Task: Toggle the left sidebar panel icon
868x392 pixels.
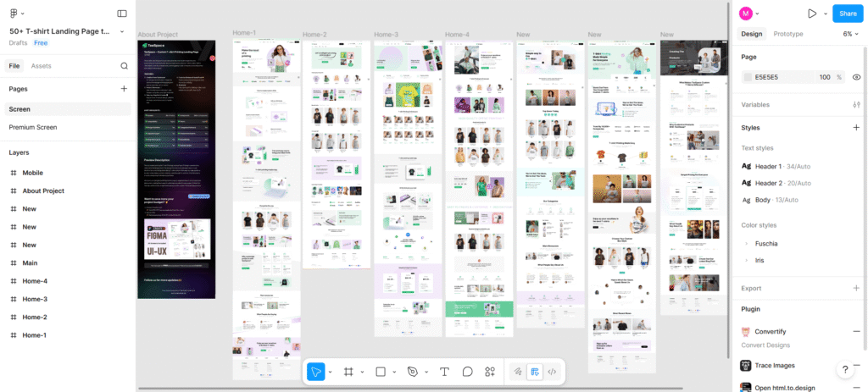Action: pos(122,14)
